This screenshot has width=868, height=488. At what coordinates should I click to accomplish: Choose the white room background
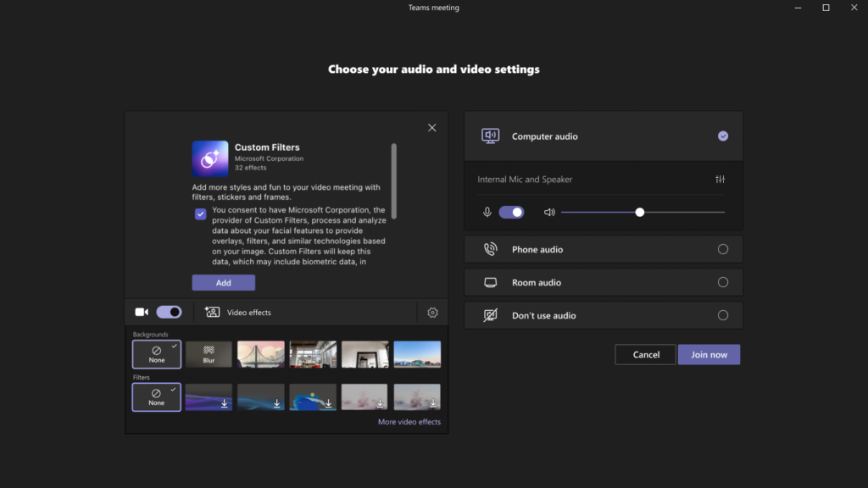tap(364, 354)
